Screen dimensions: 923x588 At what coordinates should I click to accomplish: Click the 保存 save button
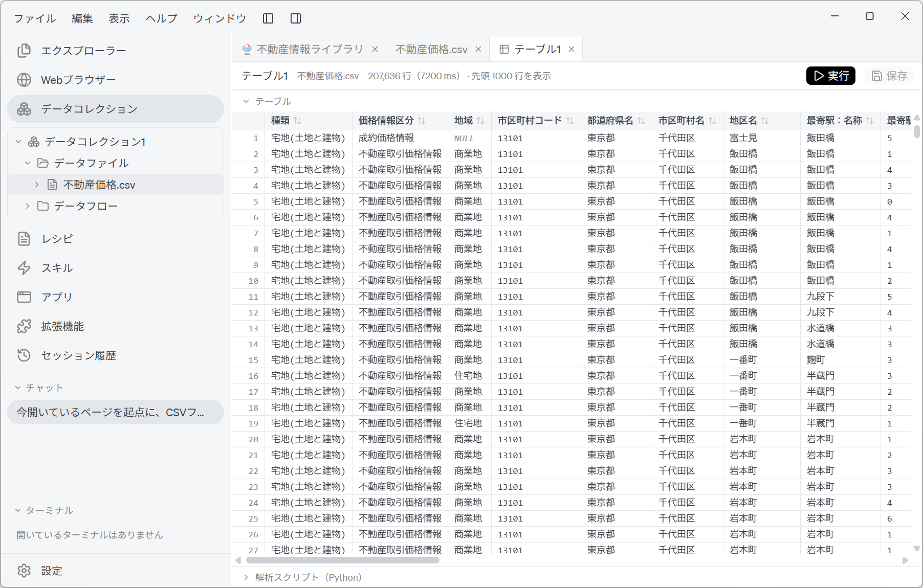(889, 76)
